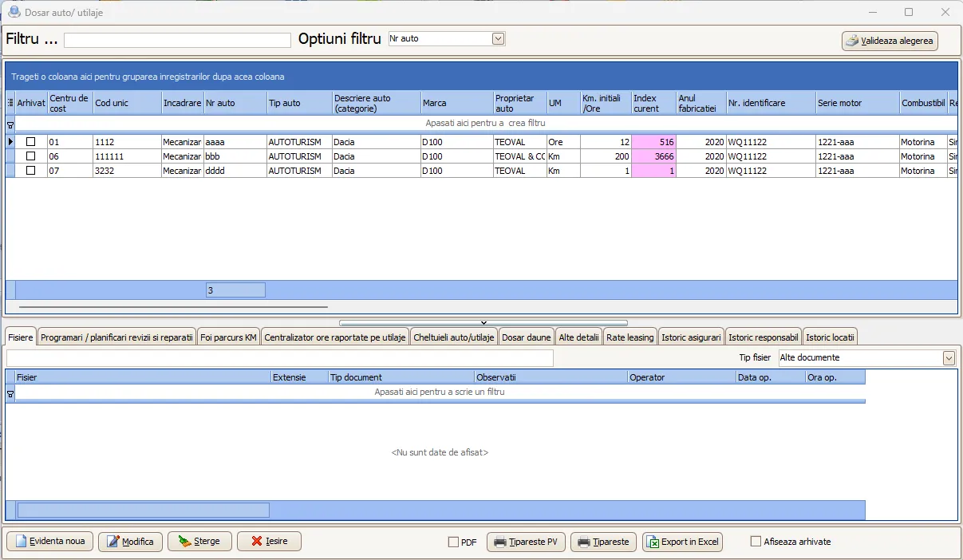Open the Dosar daune tab
The image size is (963, 560).
click(527, 337)
